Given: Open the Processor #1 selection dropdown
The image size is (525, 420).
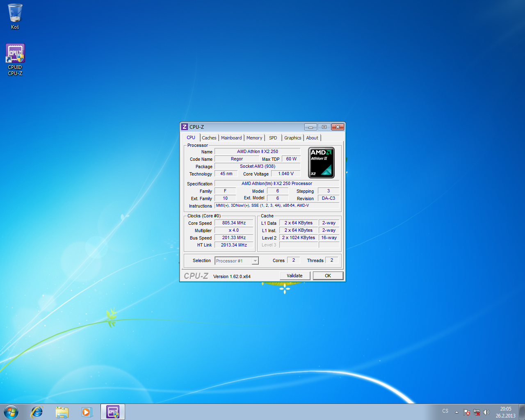Looking at the screenshot, I should pos(237,261).
